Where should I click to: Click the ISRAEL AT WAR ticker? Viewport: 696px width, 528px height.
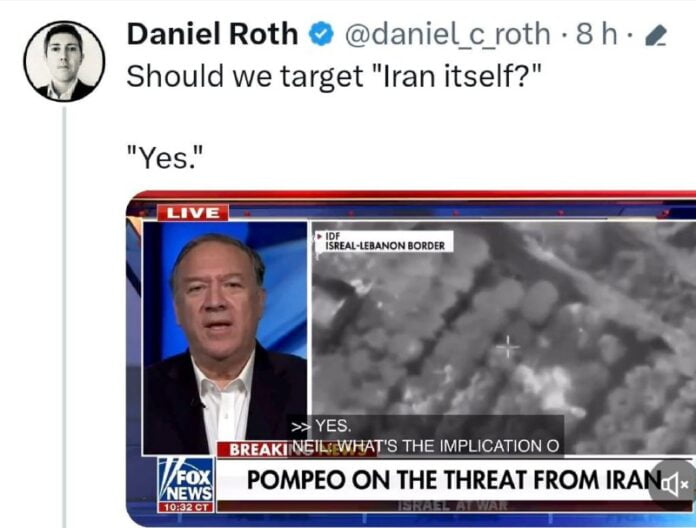453,505
